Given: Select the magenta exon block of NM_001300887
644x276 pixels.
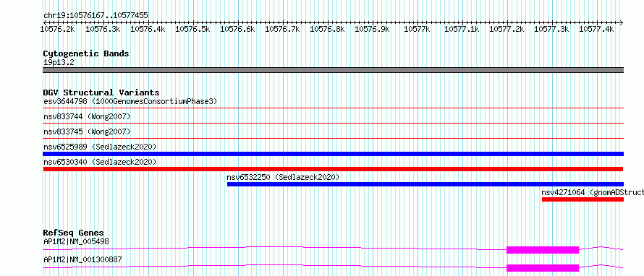Looking at the screenshot, I should [x=543, y=268].
